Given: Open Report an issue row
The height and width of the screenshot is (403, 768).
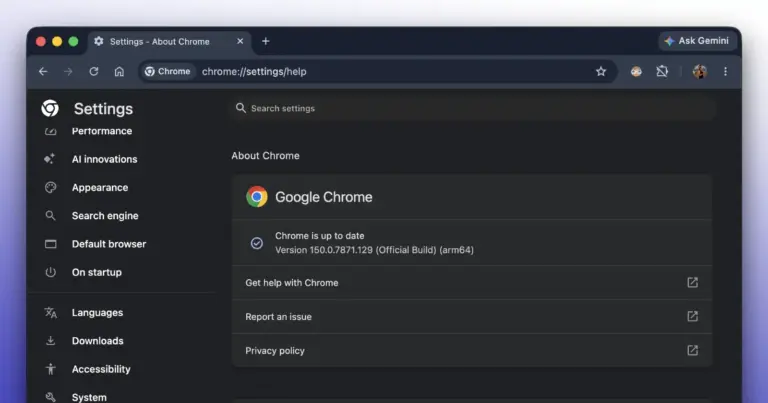Looking at the screenshot, I should coord(472,317).
